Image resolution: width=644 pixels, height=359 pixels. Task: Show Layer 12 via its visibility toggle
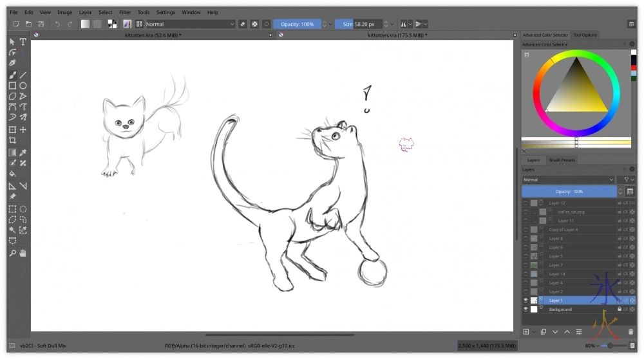click(526, 203)
